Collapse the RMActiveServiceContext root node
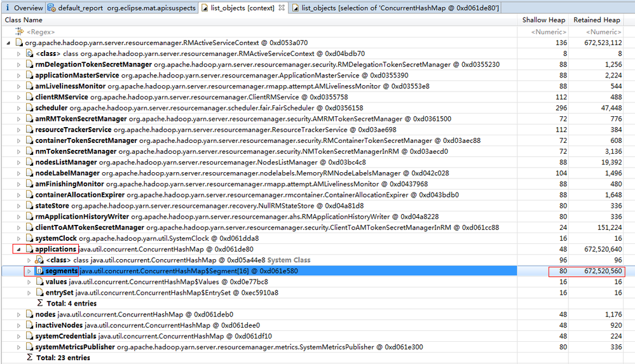This screenshot has height=364, width=635. [8, 43]
